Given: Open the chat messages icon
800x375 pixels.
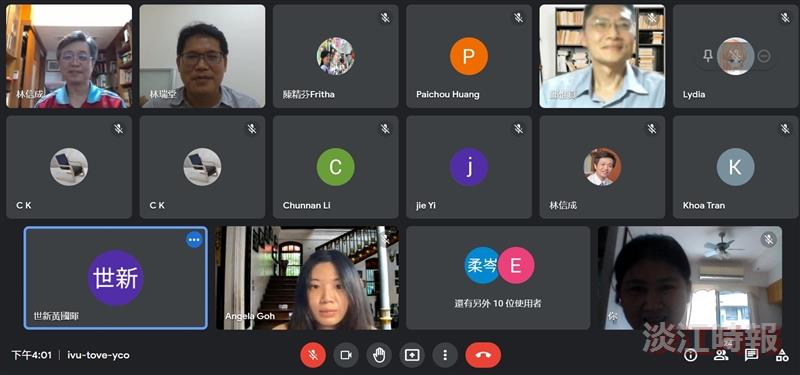Looking at the screenshot, I should pyautogui.click(x=752, y=355).
